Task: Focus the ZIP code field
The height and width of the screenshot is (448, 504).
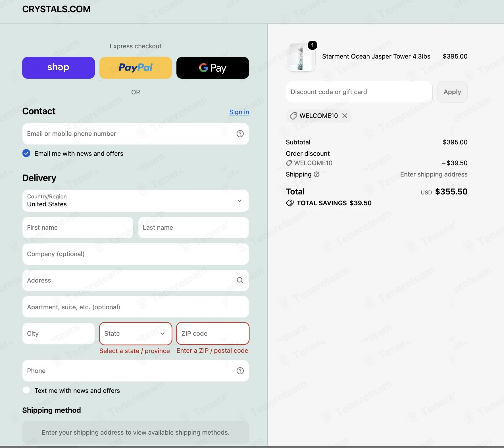Action: pos(213,333)
